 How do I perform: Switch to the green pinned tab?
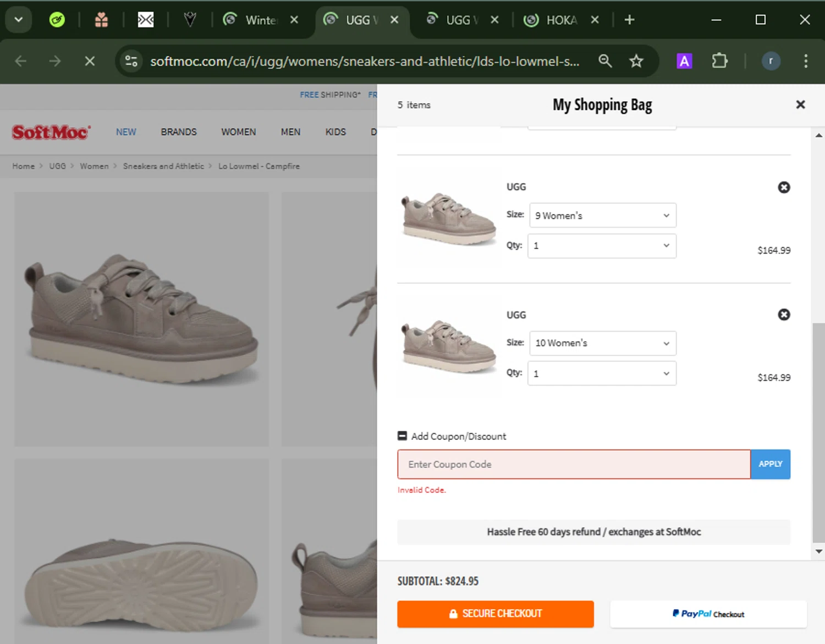[x=57, y=20]
